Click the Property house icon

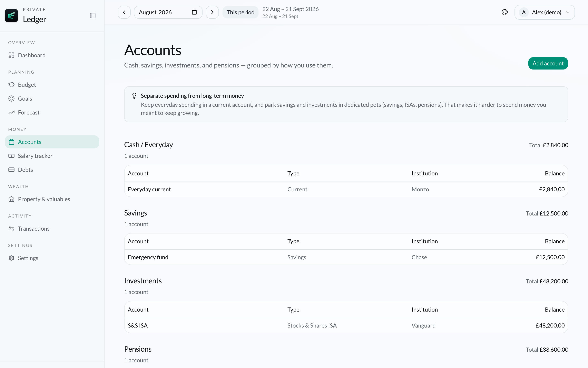pos(11,199)
